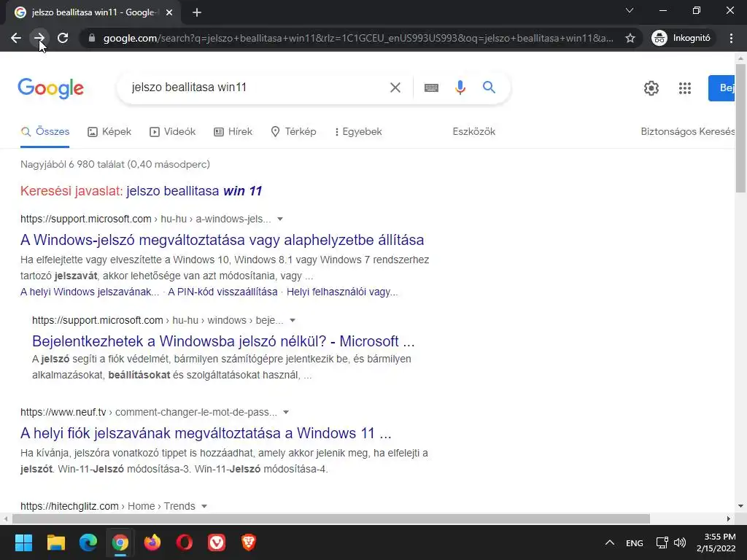
Task: Open the ENG language switcher
Action: [x=634, y=542]
